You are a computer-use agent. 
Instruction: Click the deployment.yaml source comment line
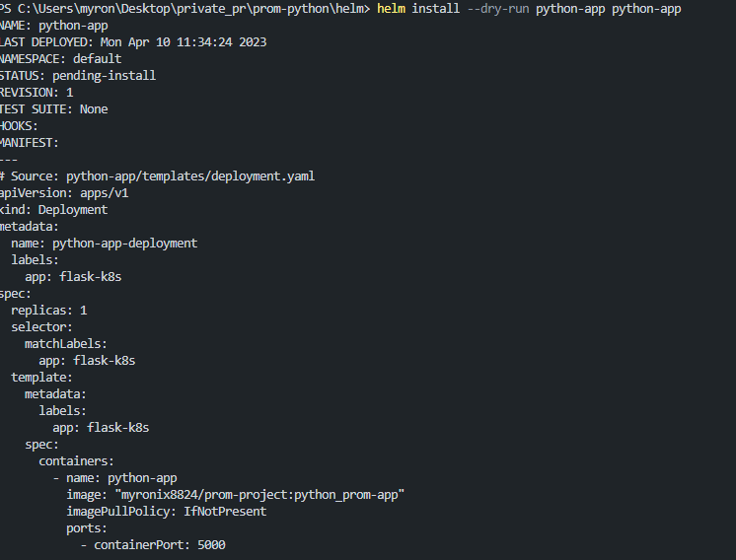[x=158, y=176]
